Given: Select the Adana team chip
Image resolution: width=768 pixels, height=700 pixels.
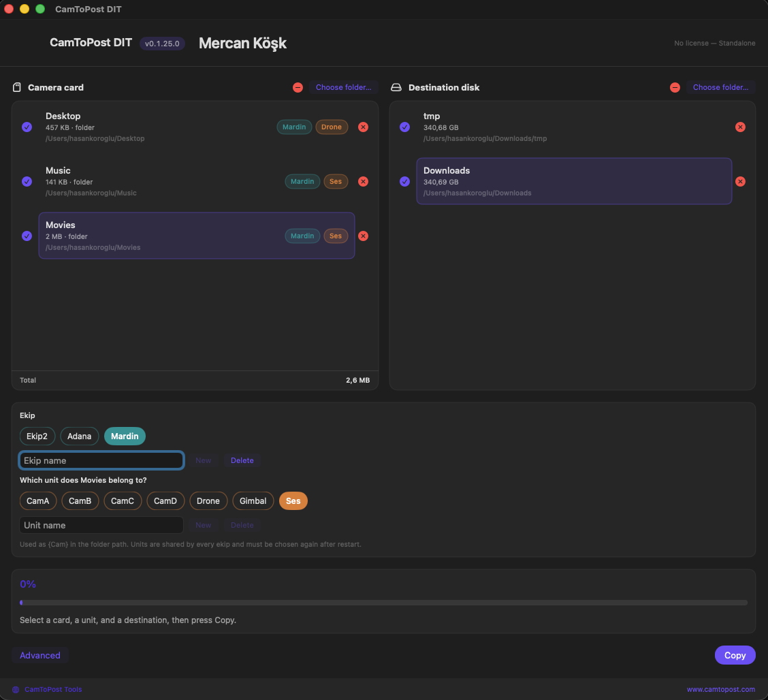Looking at the screenshot, I should 80,436.
